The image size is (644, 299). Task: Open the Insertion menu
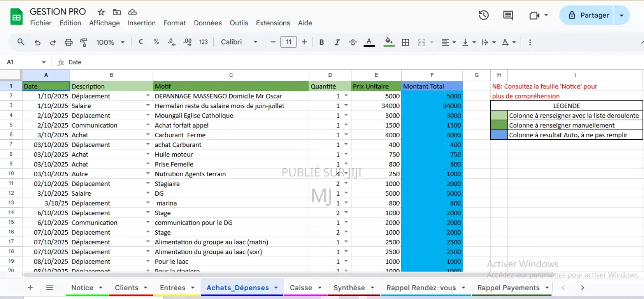(x=141, y=23)
